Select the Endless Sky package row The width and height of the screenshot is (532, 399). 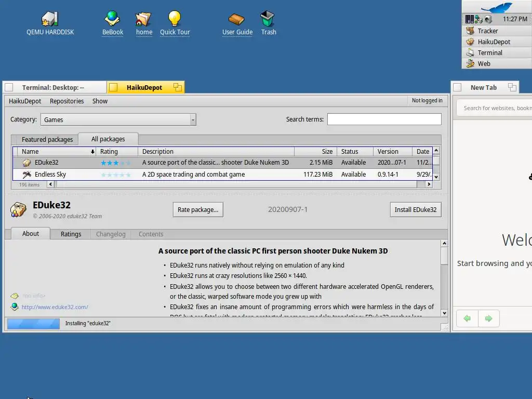(222, 175)
